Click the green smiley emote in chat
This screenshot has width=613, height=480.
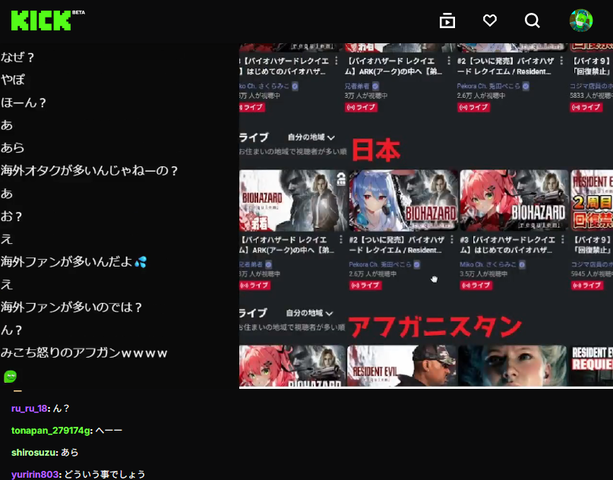click(11, 376)
